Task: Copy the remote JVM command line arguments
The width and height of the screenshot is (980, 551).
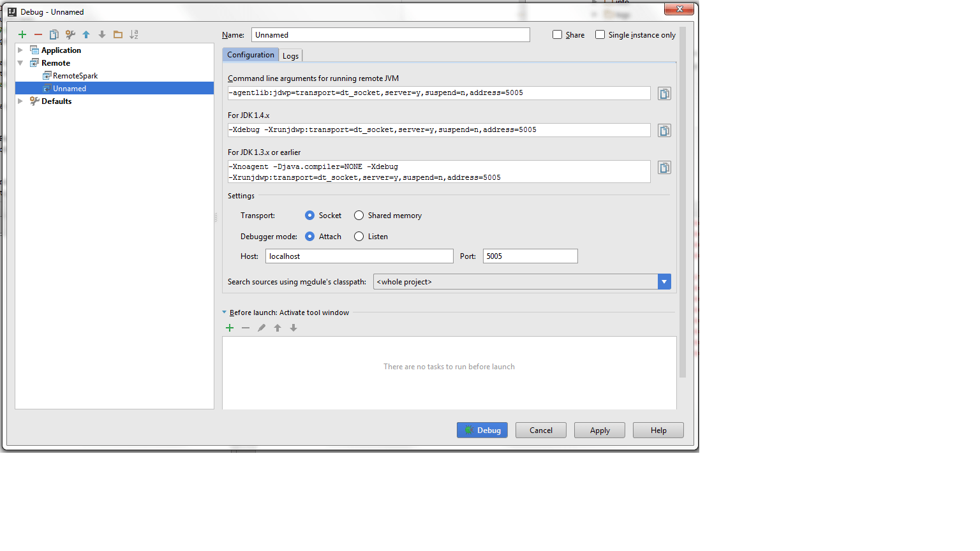Action: click(x=664, y=93)
